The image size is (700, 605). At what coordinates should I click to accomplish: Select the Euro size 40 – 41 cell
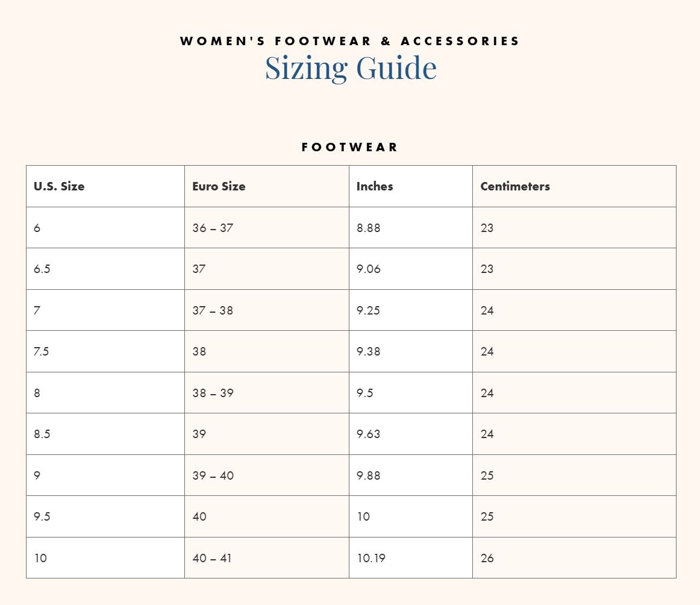tap(212, 558)
